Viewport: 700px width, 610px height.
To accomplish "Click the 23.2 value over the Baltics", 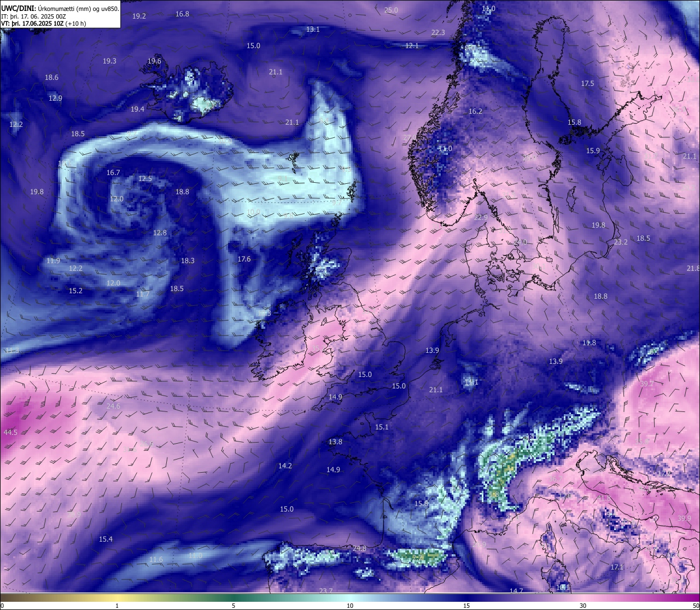I will [x=621, y=242].
